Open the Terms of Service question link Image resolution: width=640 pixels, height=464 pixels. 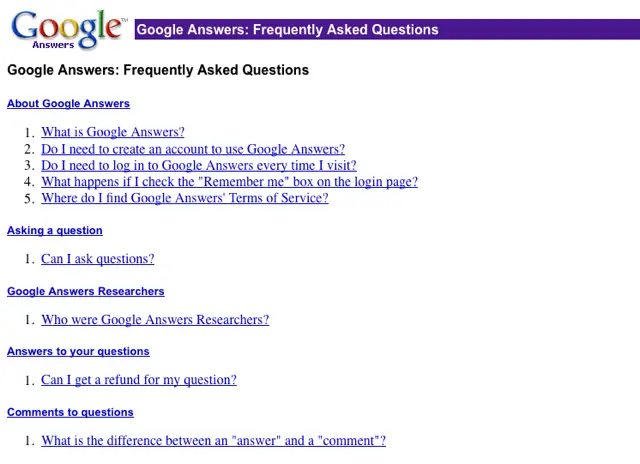coord(184,198)
